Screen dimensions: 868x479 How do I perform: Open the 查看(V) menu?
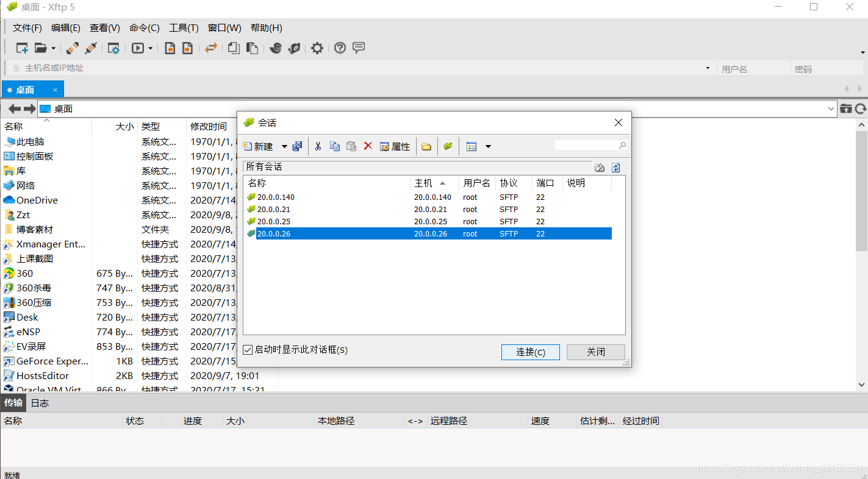pyautogui.click(x=105, y=28)
